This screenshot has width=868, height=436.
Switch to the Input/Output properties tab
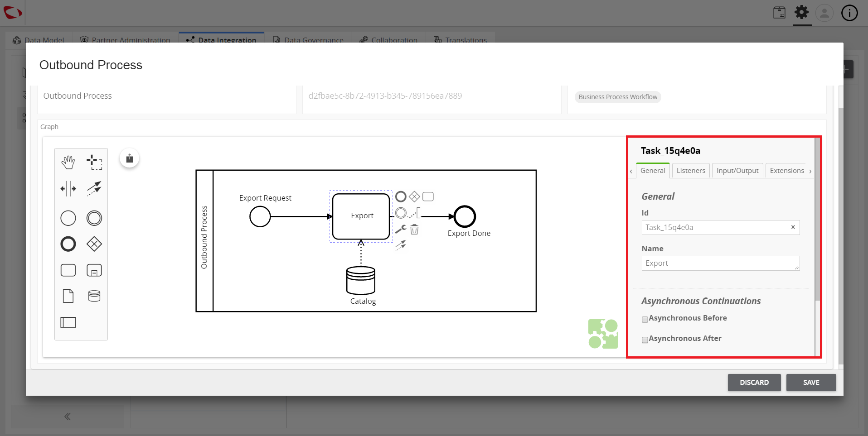tap(737, 170)
